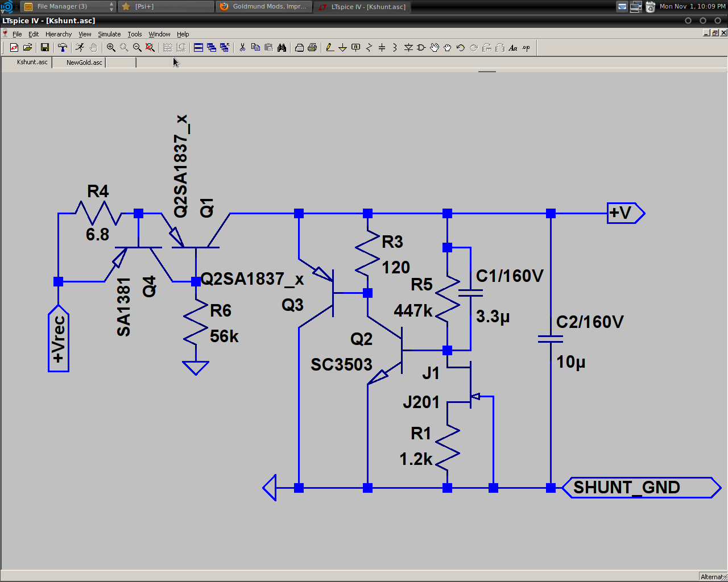Screen dimensions: 728x582
Task: Select the R5 value 447k
Action: pos(413,310)
